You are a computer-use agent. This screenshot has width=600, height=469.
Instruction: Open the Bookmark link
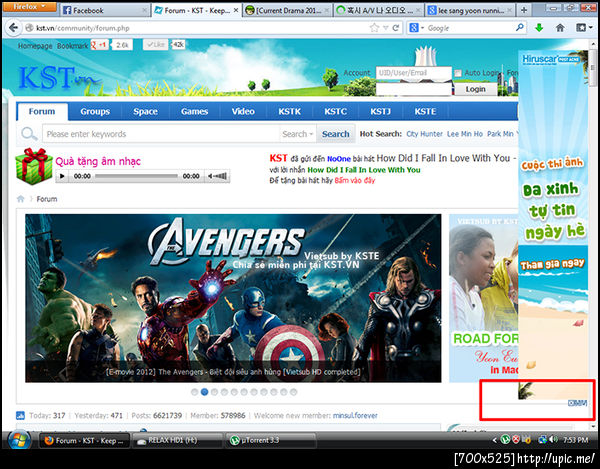72,46
